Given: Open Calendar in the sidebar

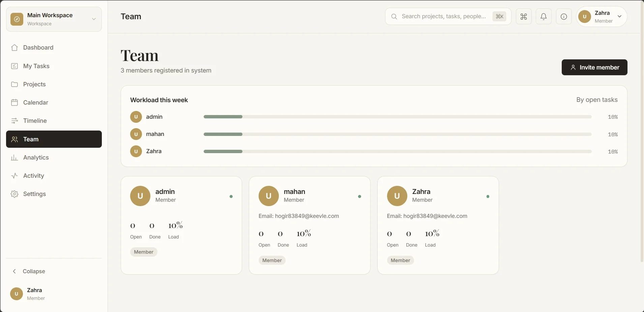Looking at the screenshot, I should point(54,103).
